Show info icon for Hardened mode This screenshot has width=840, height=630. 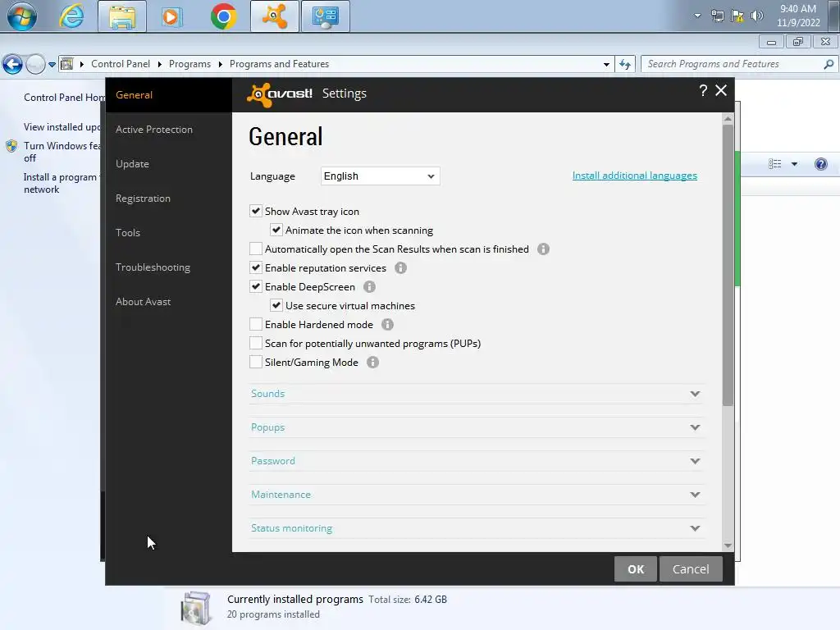[387, 325]
